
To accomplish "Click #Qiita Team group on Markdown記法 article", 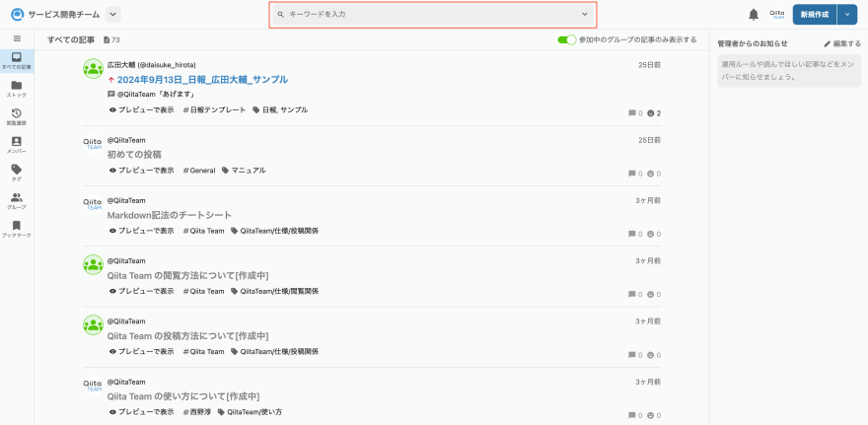I will point(203,231).
